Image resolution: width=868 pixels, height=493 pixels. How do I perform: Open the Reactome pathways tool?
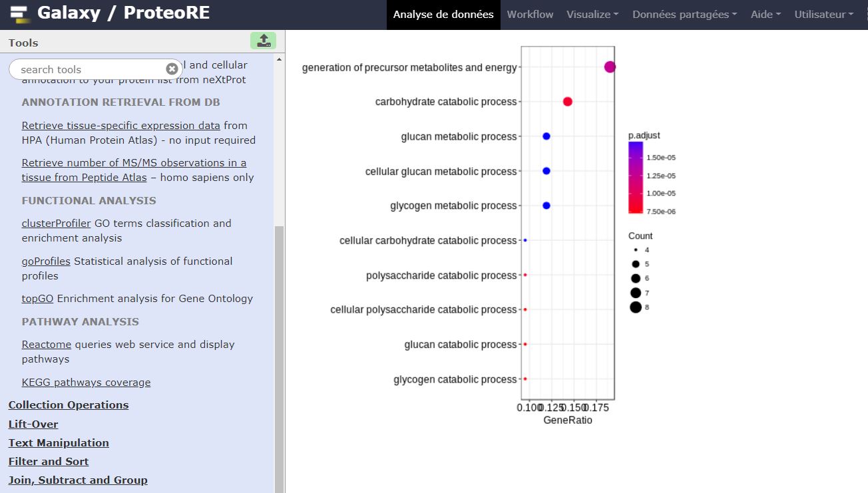(47, 344)
